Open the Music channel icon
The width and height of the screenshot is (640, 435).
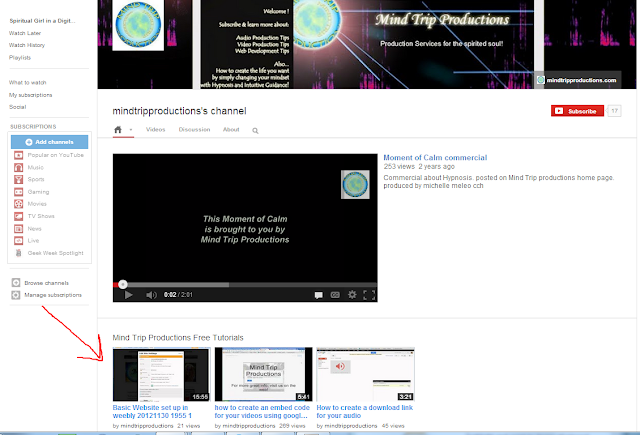pos(18,167)
